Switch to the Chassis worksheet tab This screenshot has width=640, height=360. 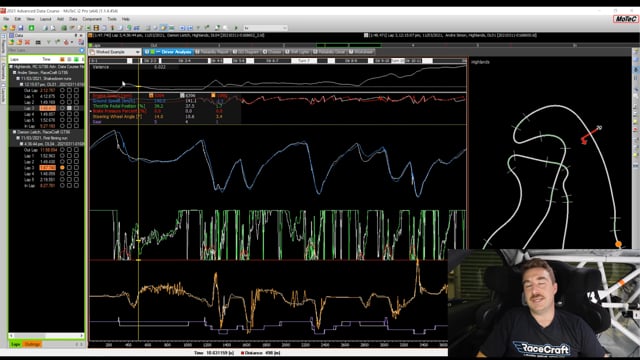tap(272, 52)
